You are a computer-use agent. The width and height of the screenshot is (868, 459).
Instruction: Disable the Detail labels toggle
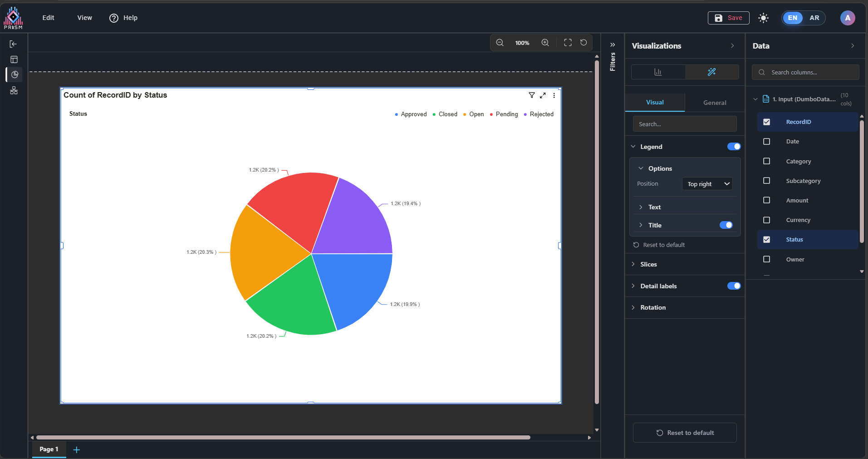pos(733,286)
